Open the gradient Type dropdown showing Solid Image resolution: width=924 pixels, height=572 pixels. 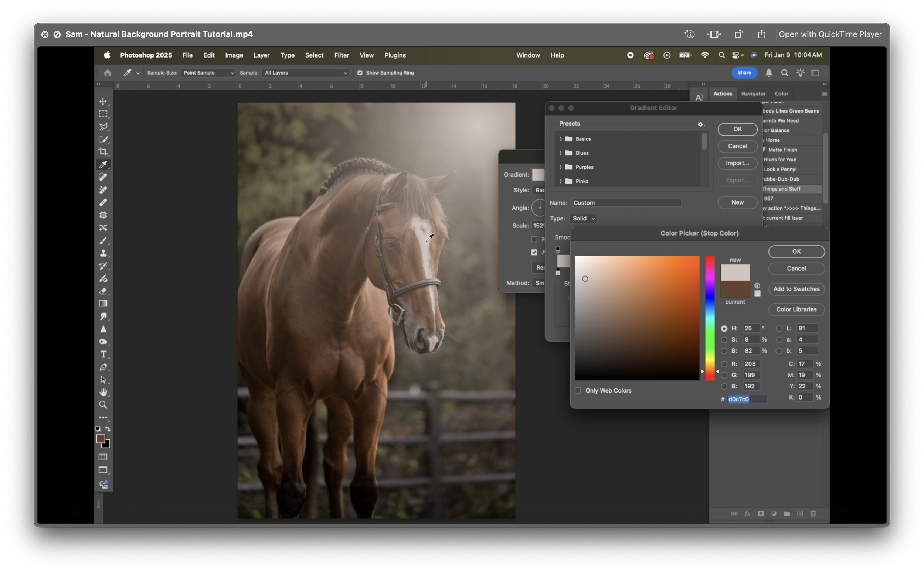tap(582, 218)
